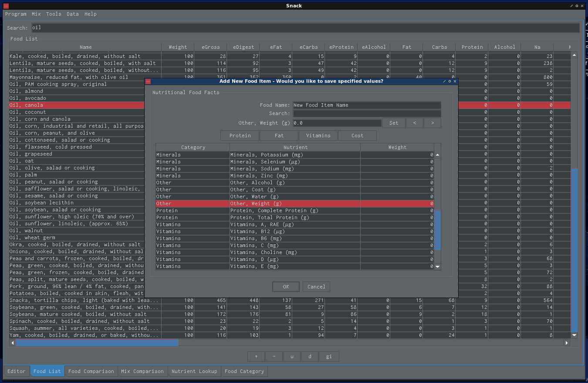The image size is (588, 383).
Task: Click the food list horizontal scrollbar thumb
Action: pyautogui.click(x=97, y=343)
